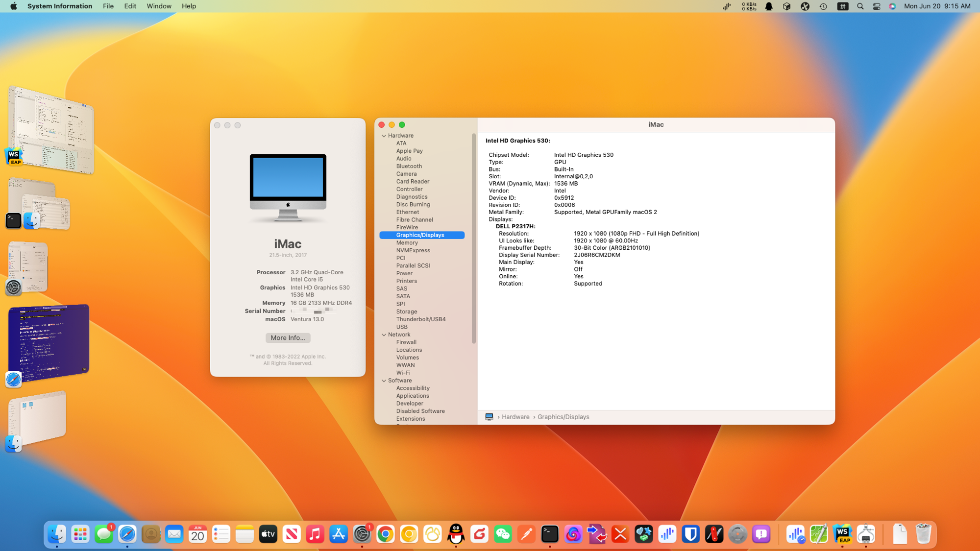Image resolution: width=980 pixels, height=551 pixels.
Task: Click More Info button in About window
Action: [288, 338]
